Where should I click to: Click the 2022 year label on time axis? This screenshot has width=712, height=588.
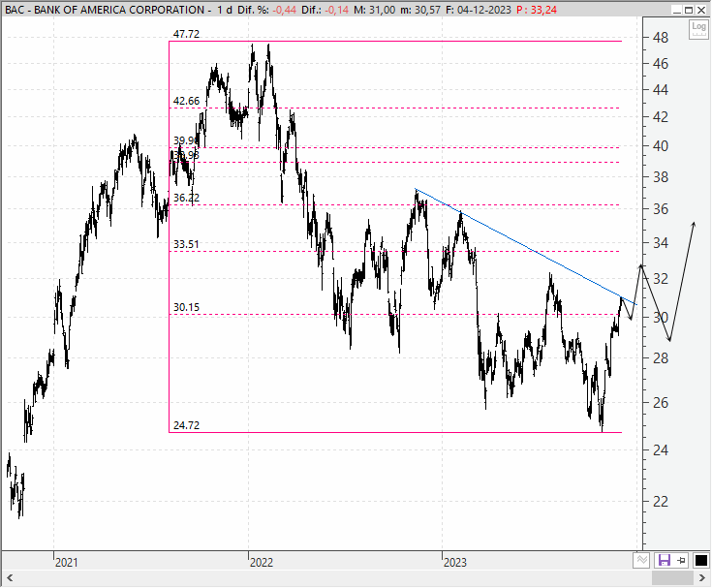[x=262, y=563]
